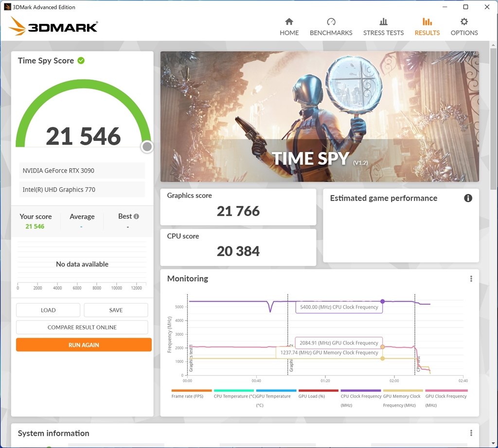Click NVIDIA GeForce RTX 3090 entry

82,171
